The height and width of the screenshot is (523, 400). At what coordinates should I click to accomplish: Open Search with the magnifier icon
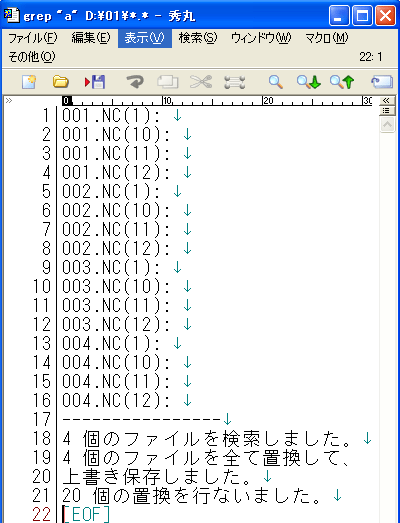click(x=276, y=82)
